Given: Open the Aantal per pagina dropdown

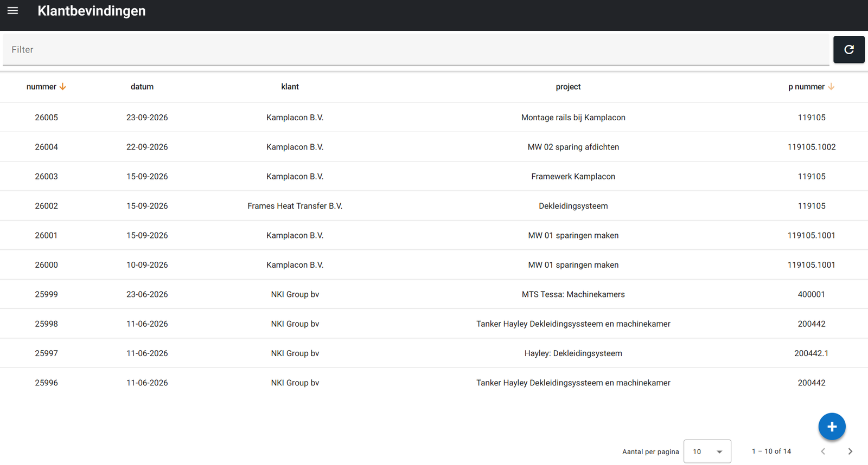Looking at the screenshot, I should pos(707,451).
